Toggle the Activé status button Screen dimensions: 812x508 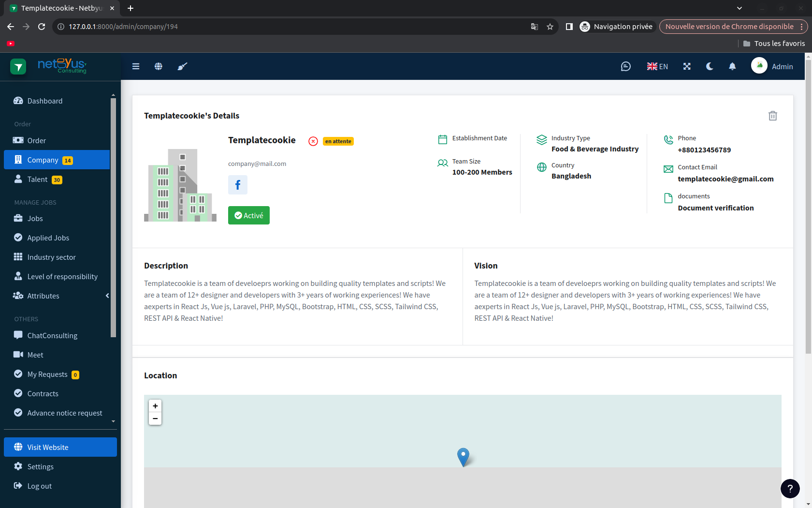[x=249, y=215]
